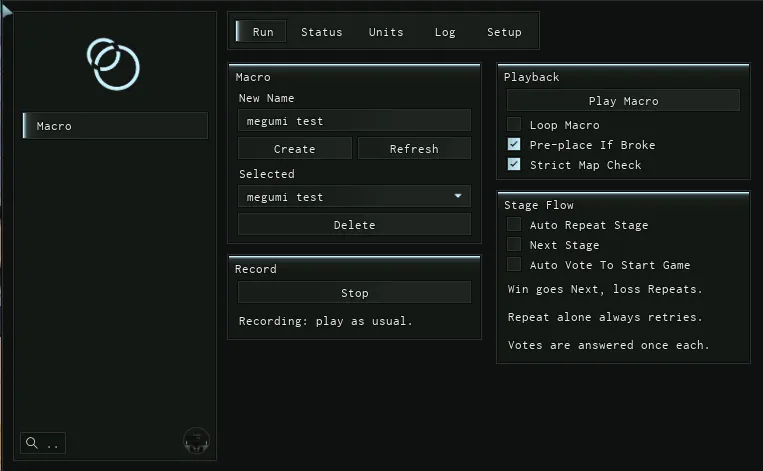Click "Win goes Next, loss Repeats." text
The height and width of the screenshot is (471, 763).
click(605, 289)
